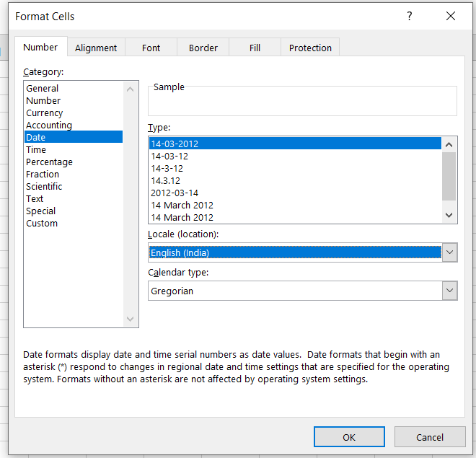Screen dimensions: 476x458
Task: Open the Protection tab
Action: [310, 48]
